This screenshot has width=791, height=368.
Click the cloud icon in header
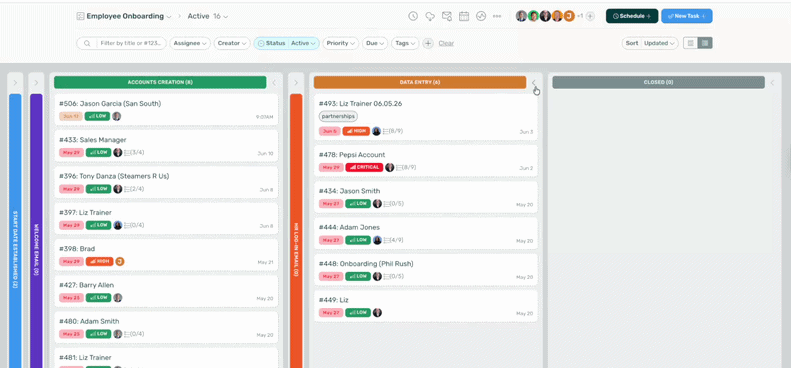pos(430,16)
